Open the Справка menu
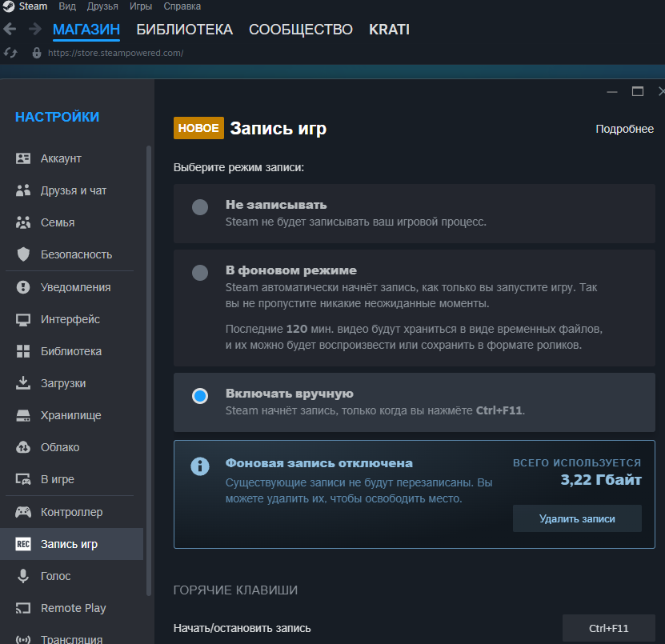The height and width of the screenshot is (644, 665). [182, 6]
